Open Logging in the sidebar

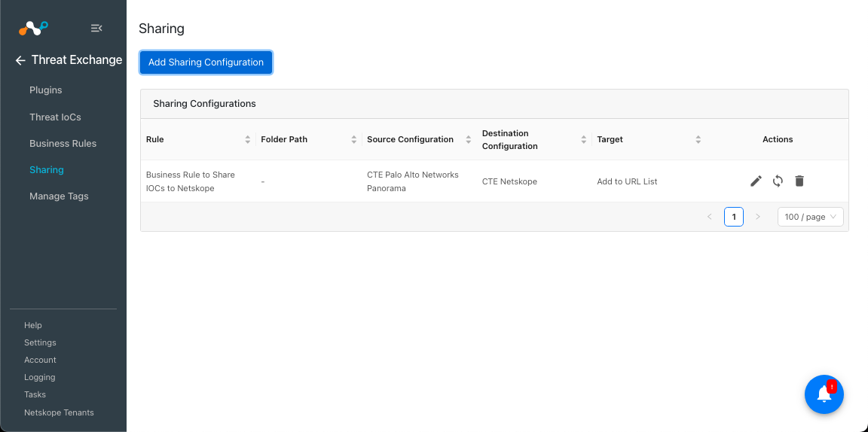(x=39, y=377)
